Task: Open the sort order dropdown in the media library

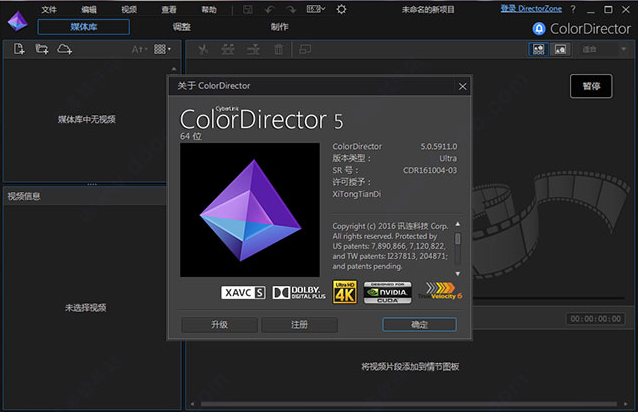Action: pyautogui.click(x=139, y=50)
